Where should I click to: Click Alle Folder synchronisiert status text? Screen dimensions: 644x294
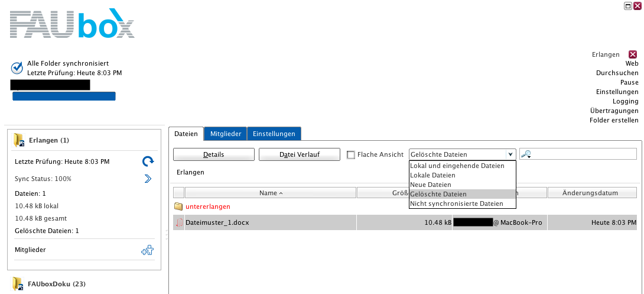click(68, 63)
